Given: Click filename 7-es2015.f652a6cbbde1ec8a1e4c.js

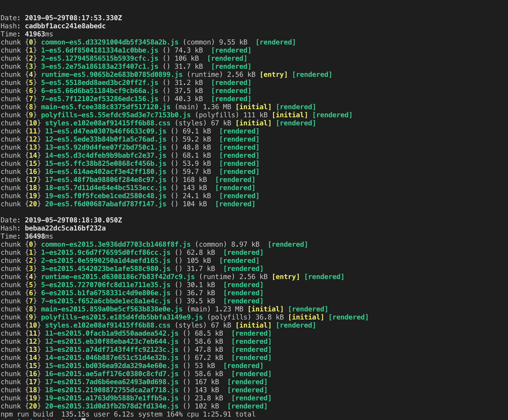Looking at the screenshot, I should coord(106,301).
